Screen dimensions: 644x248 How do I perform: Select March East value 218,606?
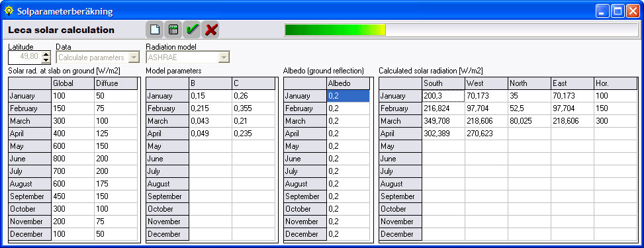pos(573,121)
